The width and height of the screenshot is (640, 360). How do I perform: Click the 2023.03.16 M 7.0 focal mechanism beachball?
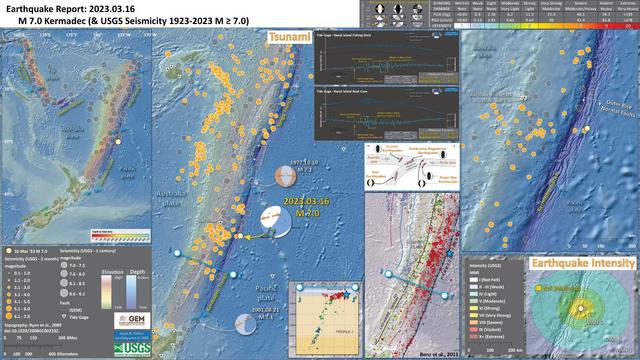click(x=276, y=221)
